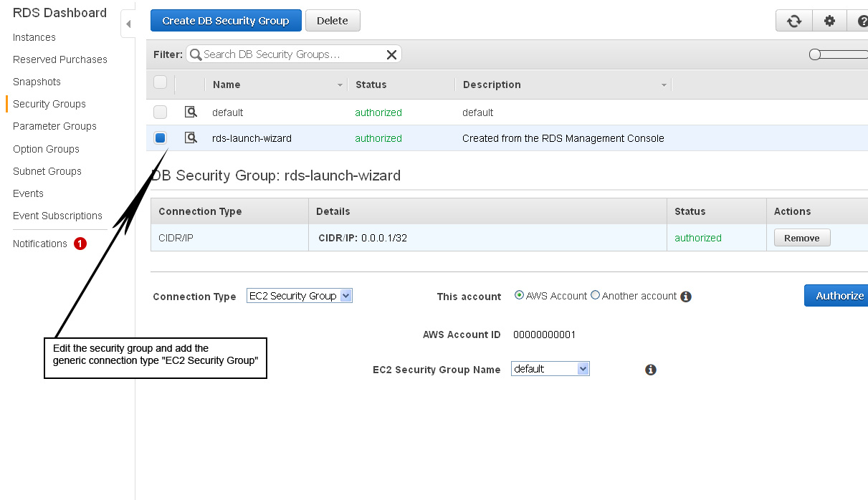Uncheck the rds-launch-wizard row checkbox
Screen dimensions: 868x500
coord(161,138)
